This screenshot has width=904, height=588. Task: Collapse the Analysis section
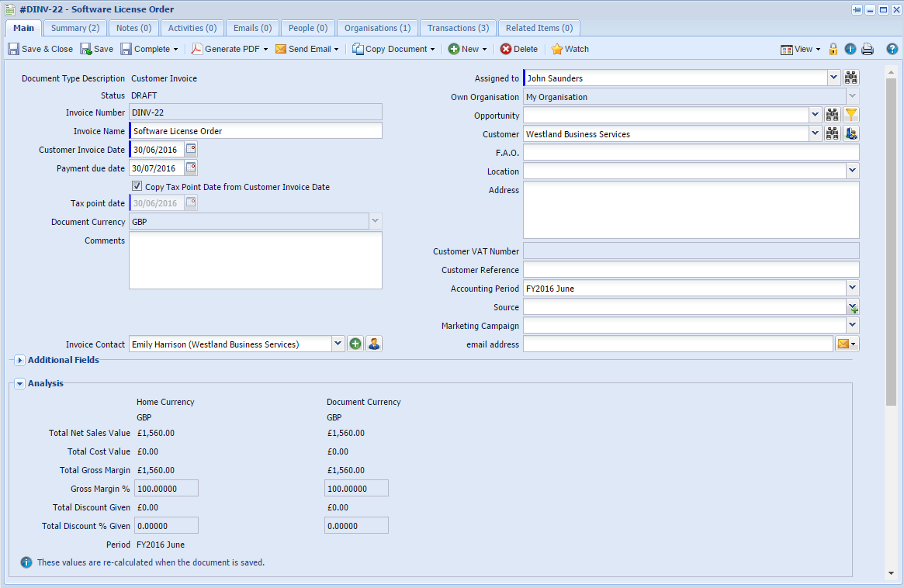pyautogui.click(x=19, y=383)
